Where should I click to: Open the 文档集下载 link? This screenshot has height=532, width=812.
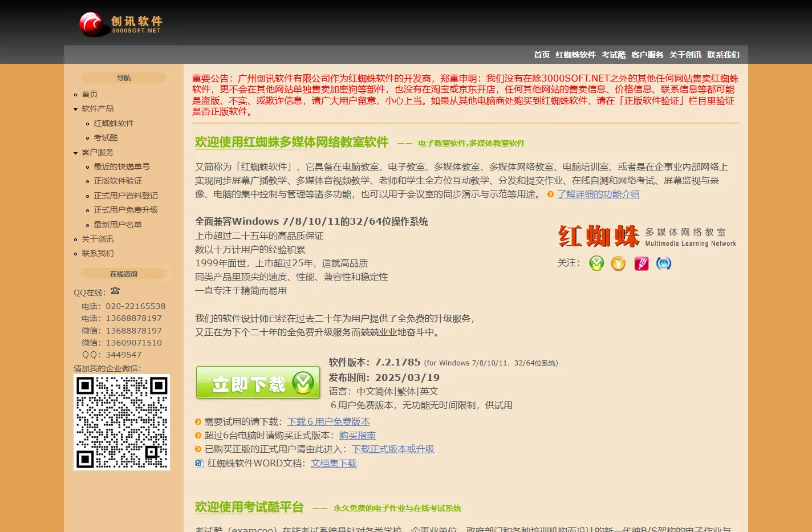[334, 464]
